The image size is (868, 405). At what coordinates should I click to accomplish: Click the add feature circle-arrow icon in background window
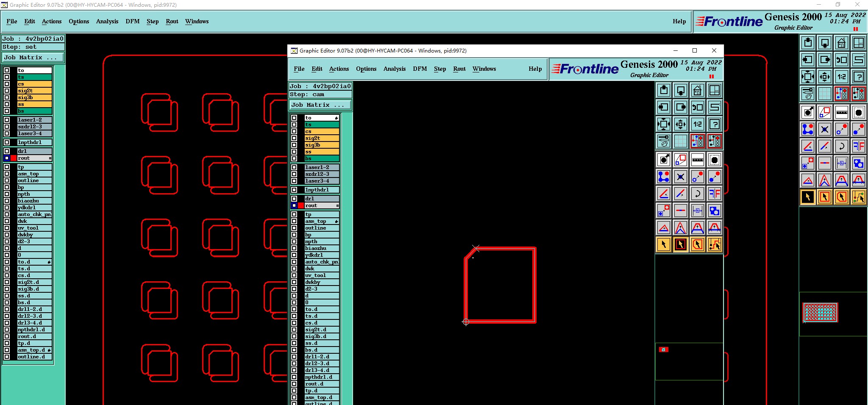point(808,112)
